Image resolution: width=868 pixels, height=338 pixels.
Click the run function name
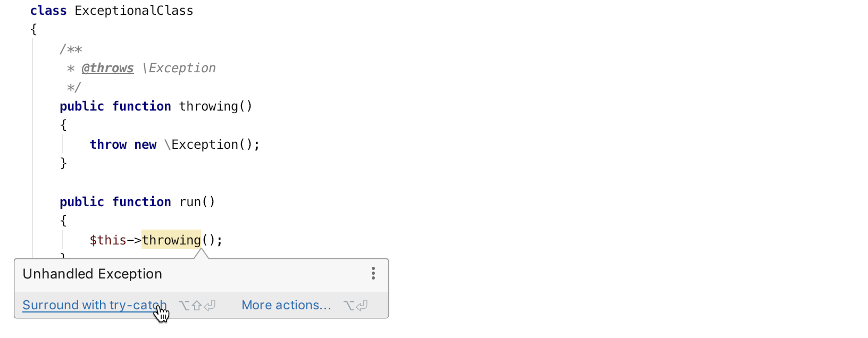(x=190, y=202)
